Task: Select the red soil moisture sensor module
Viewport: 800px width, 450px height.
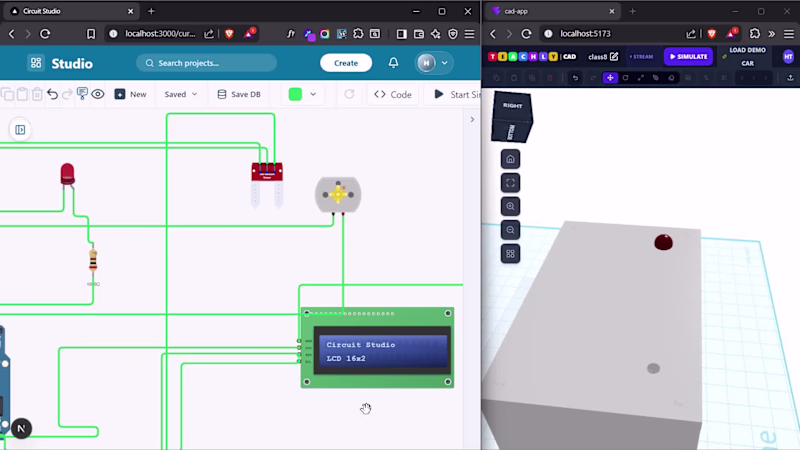Action: click(x=267, y=184)
